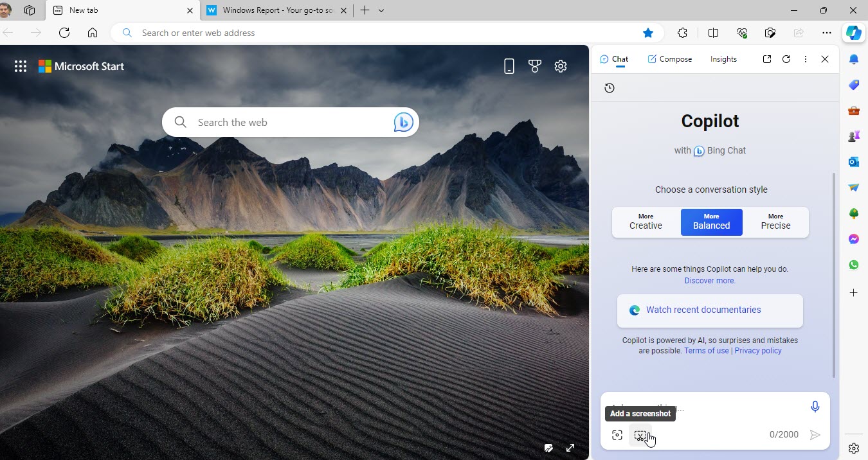Viewport: 868px width, 460px height.
Task: Open the Extensions puzzle icon
Action: 682,33
